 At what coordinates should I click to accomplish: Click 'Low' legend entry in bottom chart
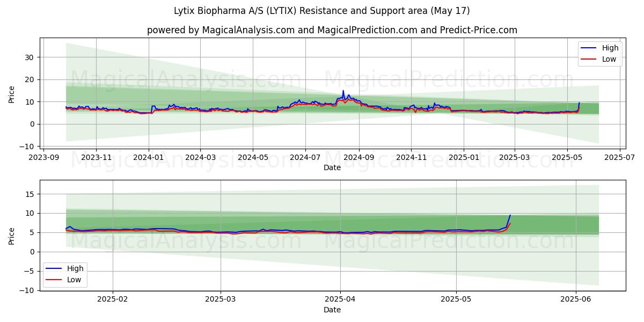[x=75, y=280]
